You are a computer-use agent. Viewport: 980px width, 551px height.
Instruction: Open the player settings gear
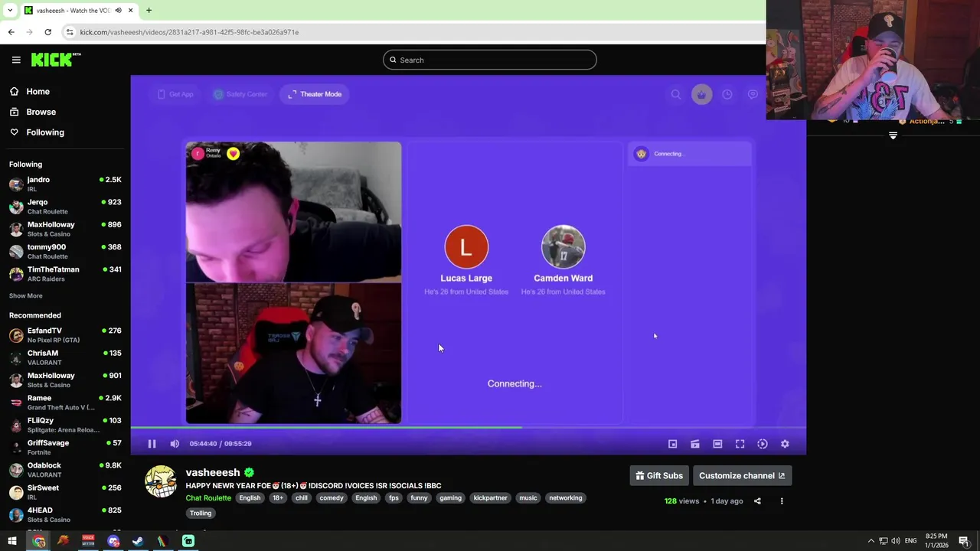(785, 444)
